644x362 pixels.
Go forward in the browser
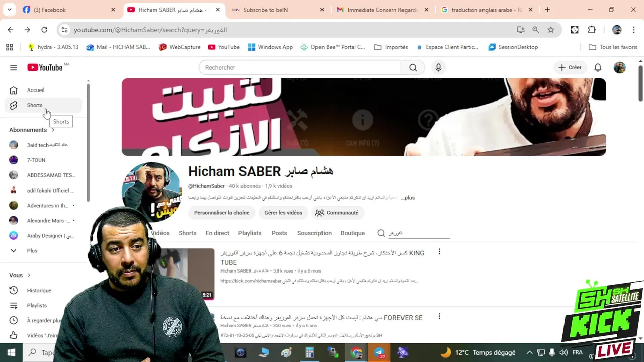point(27,30)
